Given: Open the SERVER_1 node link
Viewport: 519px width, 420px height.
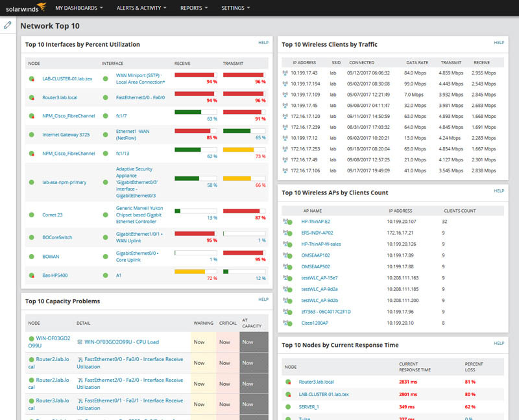Looking at the screenshot, I should [x=309, y=407].
